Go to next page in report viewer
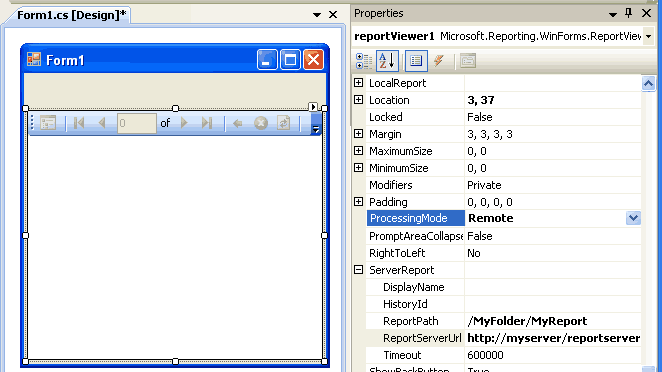The height and width of the screenshot is (372, 662). (x=184, y=123)
